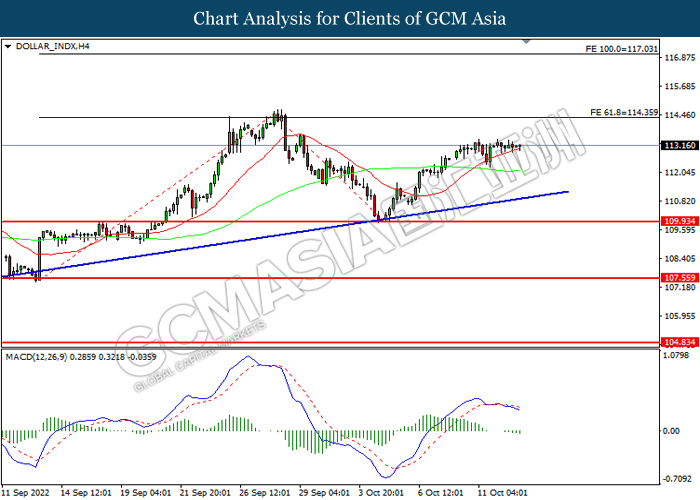This screenshot has height=500, width=700.
Task: Open the DOLLAR_INDX,H4 chart symbol dropdown arrow
Action: pyautogui.click(x=8, y=46)
